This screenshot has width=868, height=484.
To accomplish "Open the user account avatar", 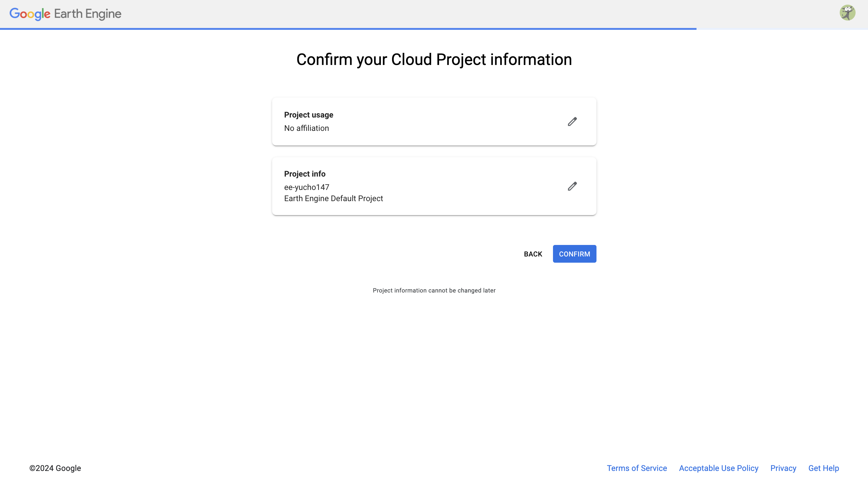I will coord(847,13).
